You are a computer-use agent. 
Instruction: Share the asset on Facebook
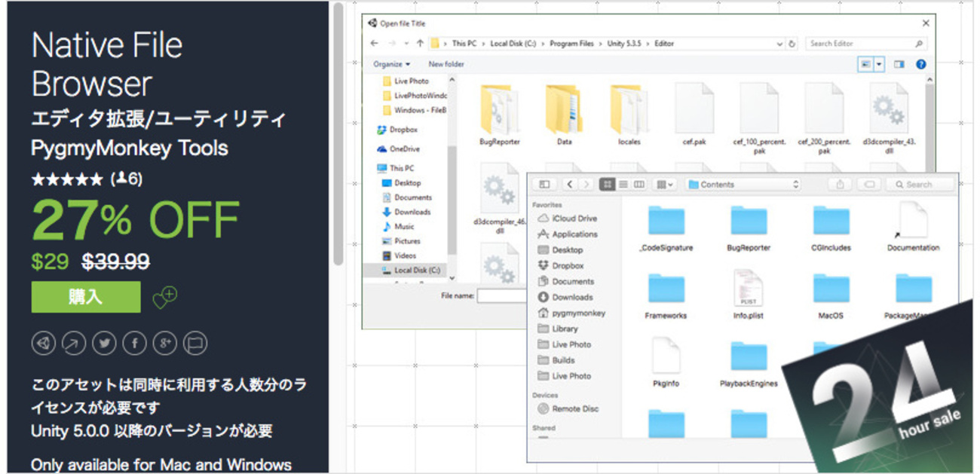[134, 344]
